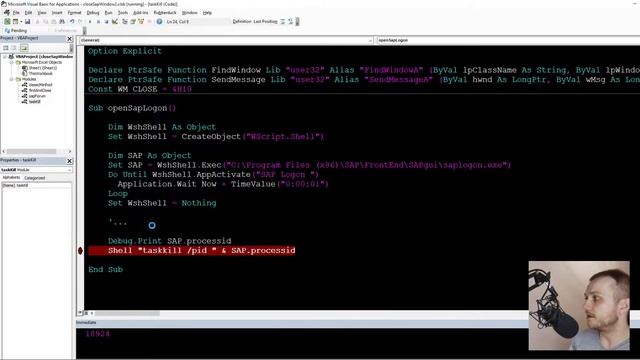Click the Copy toolbar icon
The width and height of the screenshot is (640, 360).
45,21
